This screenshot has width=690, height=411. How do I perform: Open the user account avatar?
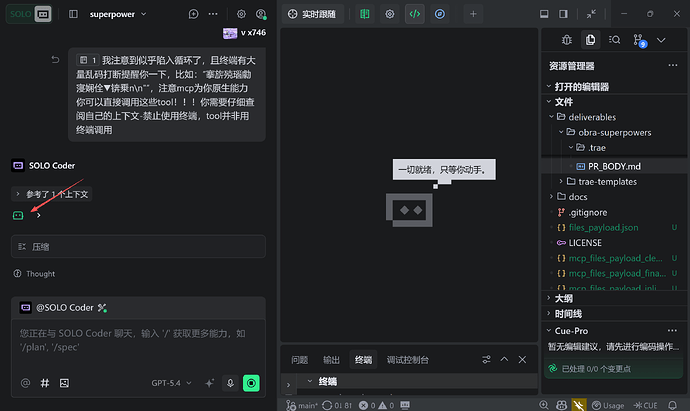point(261,14)
